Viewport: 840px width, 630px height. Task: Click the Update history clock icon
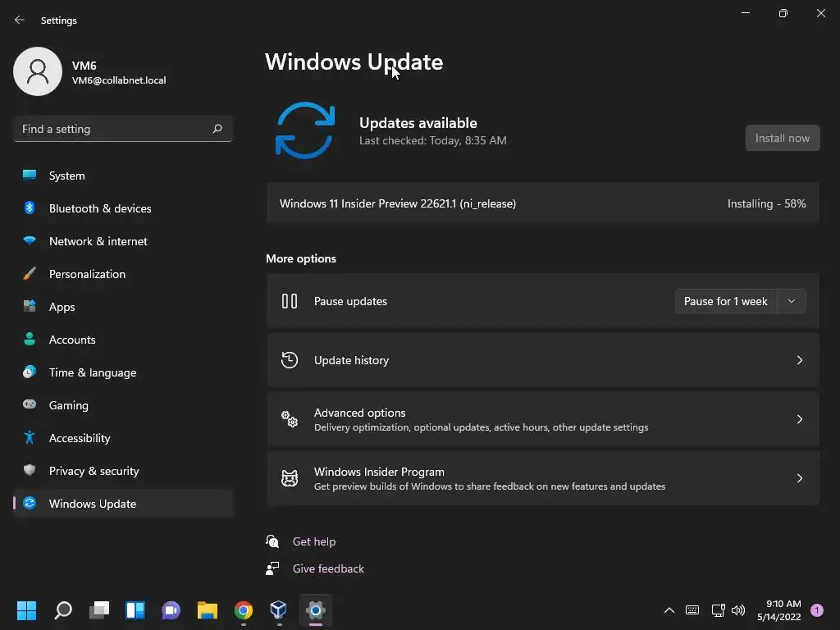tap(290, 360)
